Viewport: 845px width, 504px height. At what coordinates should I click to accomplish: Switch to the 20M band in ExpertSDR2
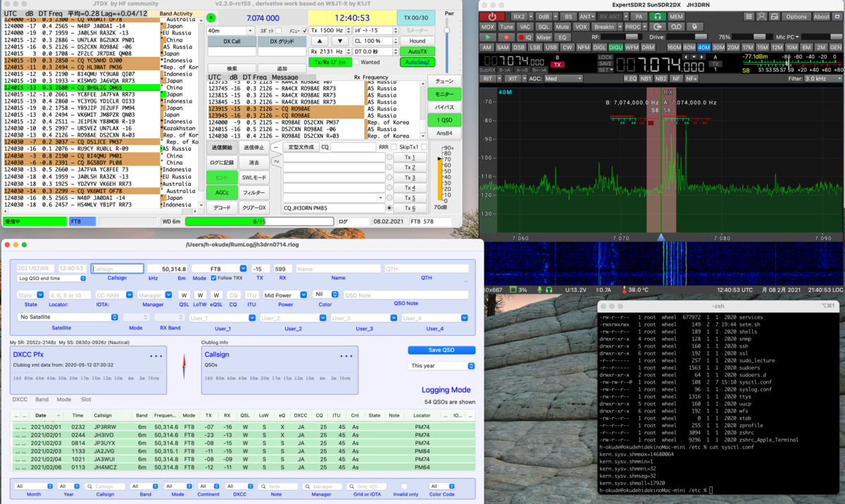pos(733,47)
